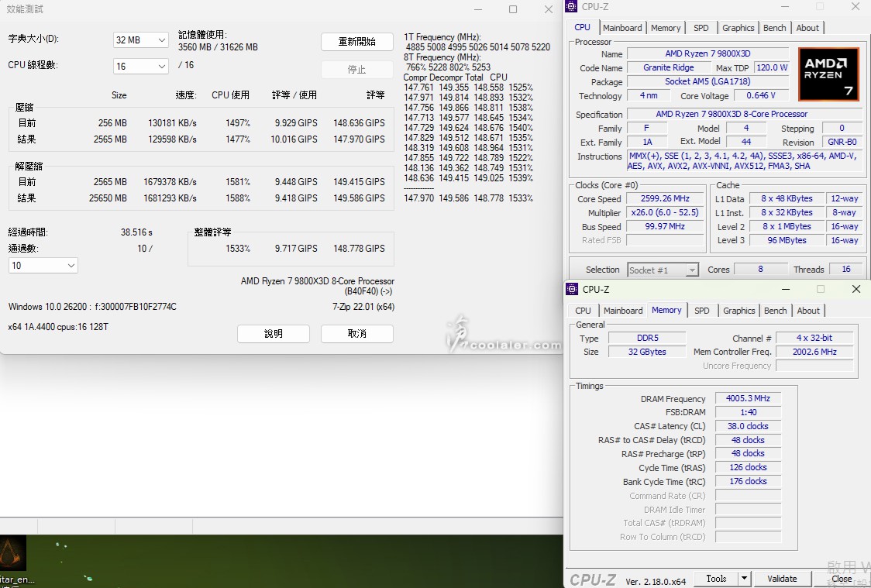Screen dimensions: 871x588
Task: Select the desktop shortcut icon at bottom left
Action: tap(14, 553)
